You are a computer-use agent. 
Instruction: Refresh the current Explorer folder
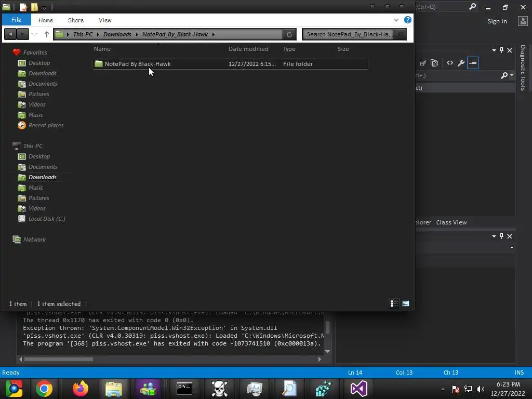(x=289, y=34)
